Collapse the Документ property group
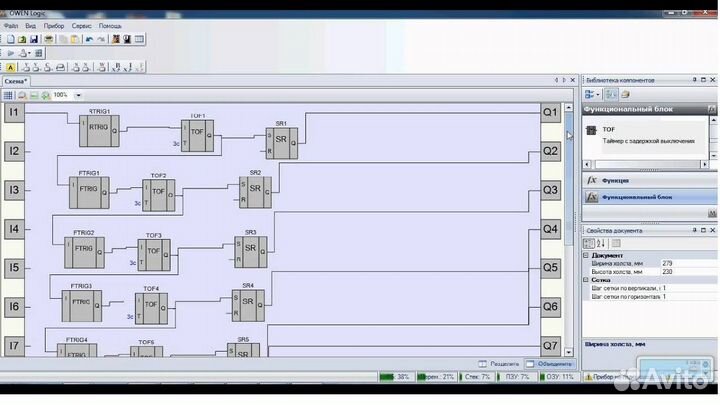Screen dimensions: 720x405 tap(586, 255)
